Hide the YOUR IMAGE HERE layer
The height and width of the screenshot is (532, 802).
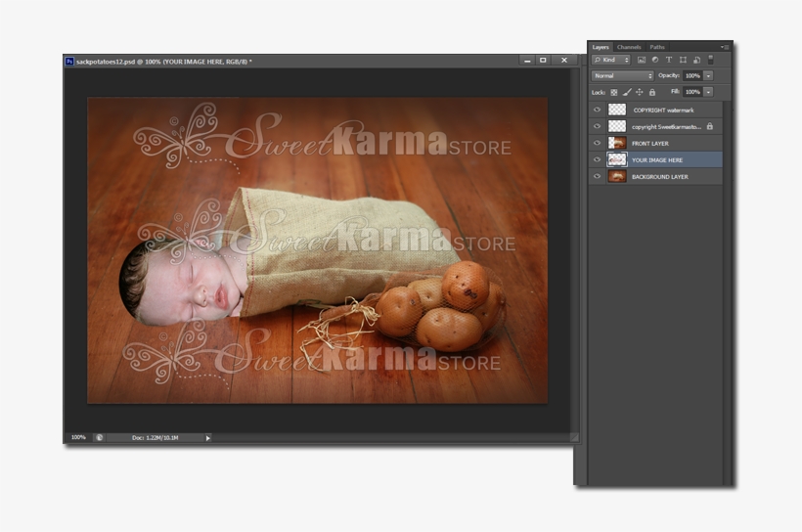pos(597,159)
